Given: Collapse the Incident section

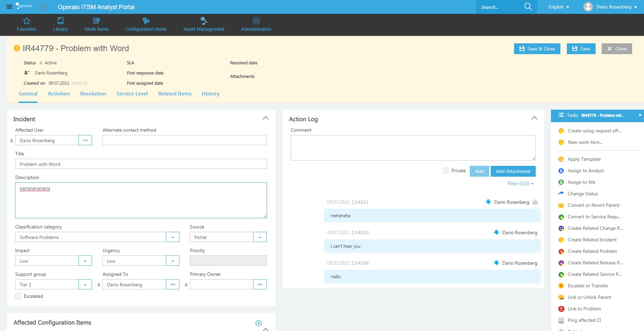Looking at the screenshot, I should (266, 118).
